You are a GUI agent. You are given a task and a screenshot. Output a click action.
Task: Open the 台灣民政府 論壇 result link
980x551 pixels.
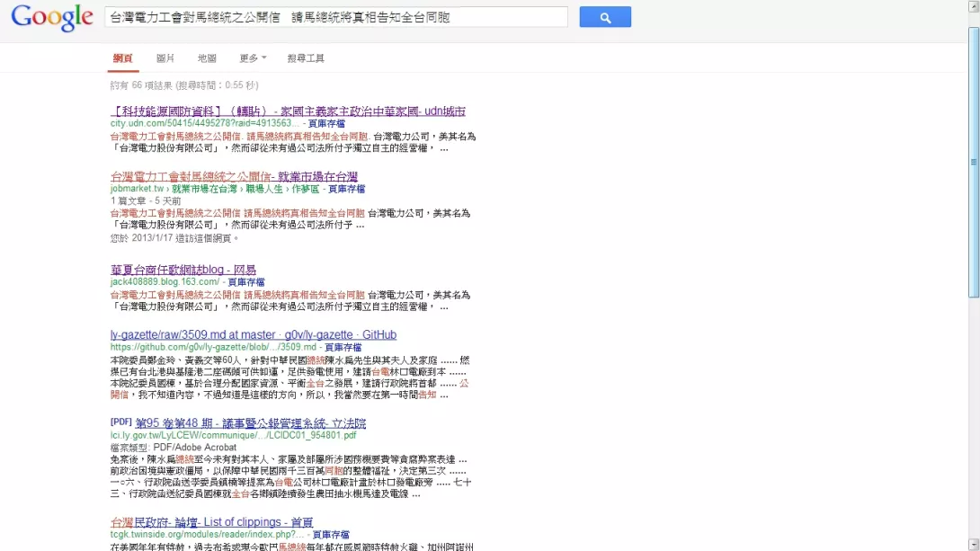pyautogui.click(x=211, y=522)
